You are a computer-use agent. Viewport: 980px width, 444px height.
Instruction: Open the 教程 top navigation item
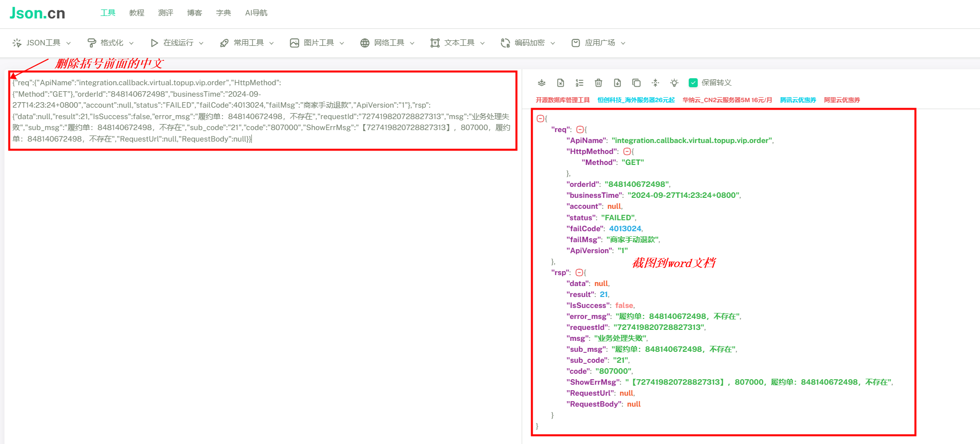pos(137,13)
